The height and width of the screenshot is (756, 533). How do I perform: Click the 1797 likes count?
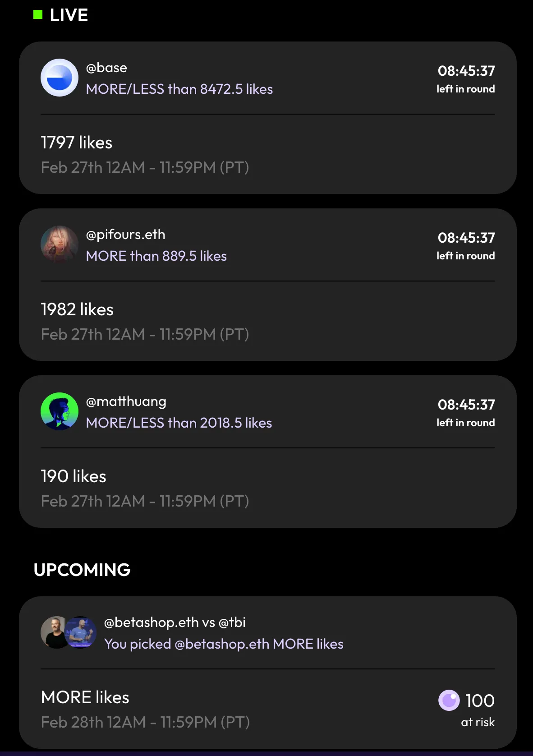pos(76,143)
